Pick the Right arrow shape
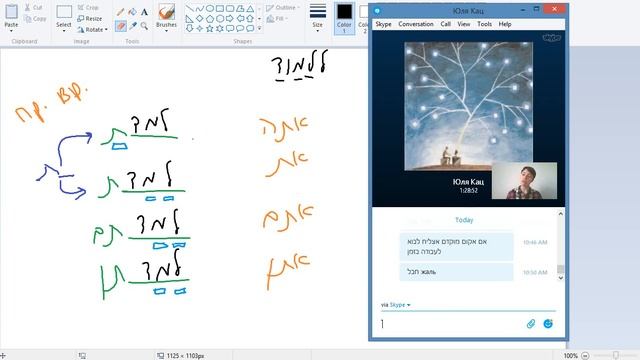Viewport: 640px width, 360px height. coord(230,18)
